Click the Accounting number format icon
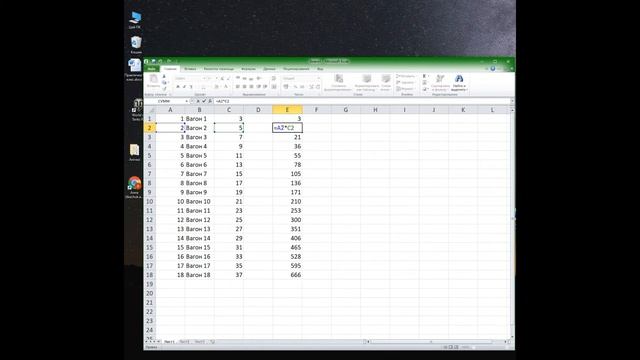The image size is (640, 360). click(x=286, y=87)
